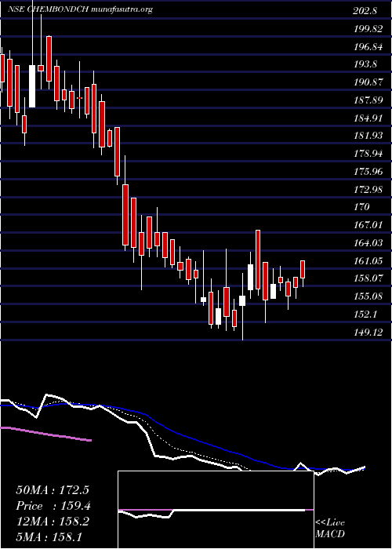Select the 196.84 price axis label

[368, 46]
